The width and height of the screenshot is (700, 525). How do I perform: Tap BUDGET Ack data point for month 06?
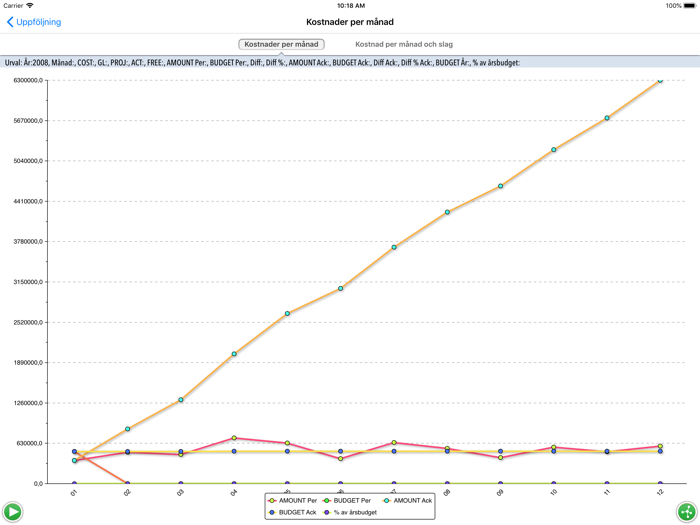point(341,452)
